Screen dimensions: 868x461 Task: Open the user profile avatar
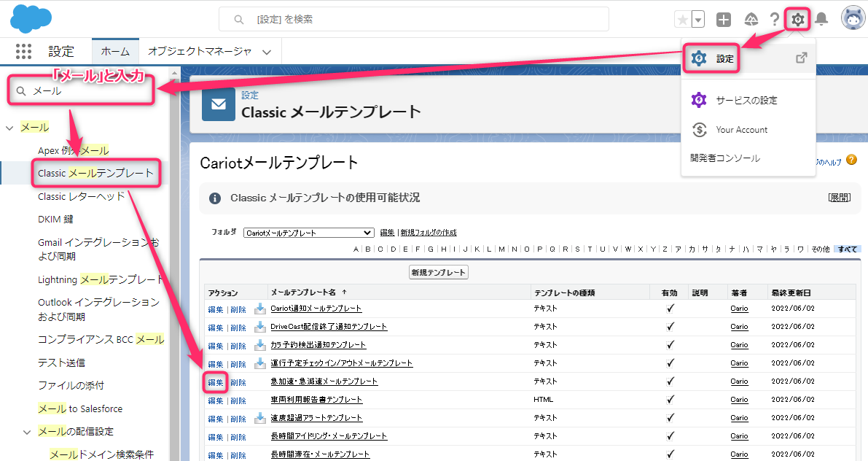pyautogui.click(x=853, y=18)
